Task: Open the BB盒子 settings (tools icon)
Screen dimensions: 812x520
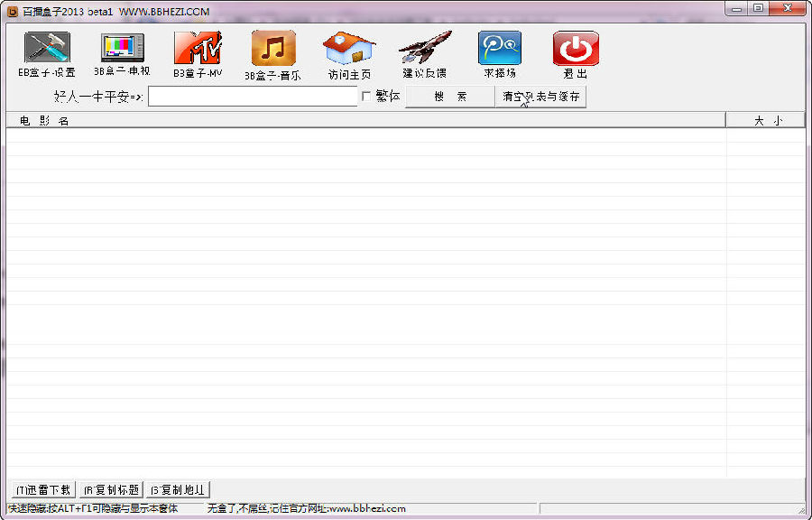Action: coord(47,48)
